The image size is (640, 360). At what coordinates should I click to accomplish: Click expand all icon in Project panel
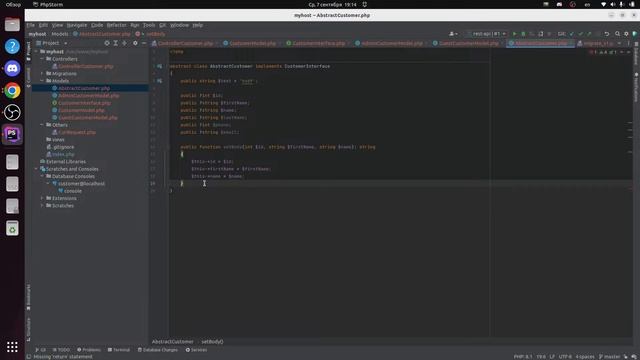[x=116, y=43]
